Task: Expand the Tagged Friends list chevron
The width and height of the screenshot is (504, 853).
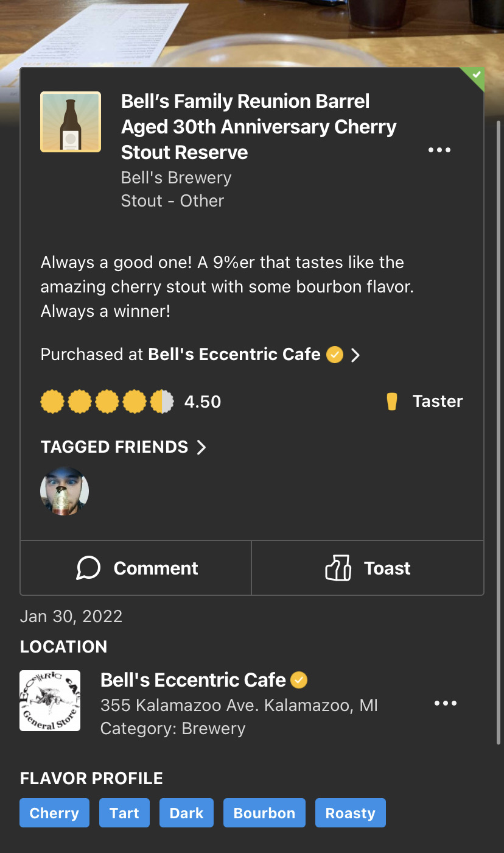Action: coord(201,447)
